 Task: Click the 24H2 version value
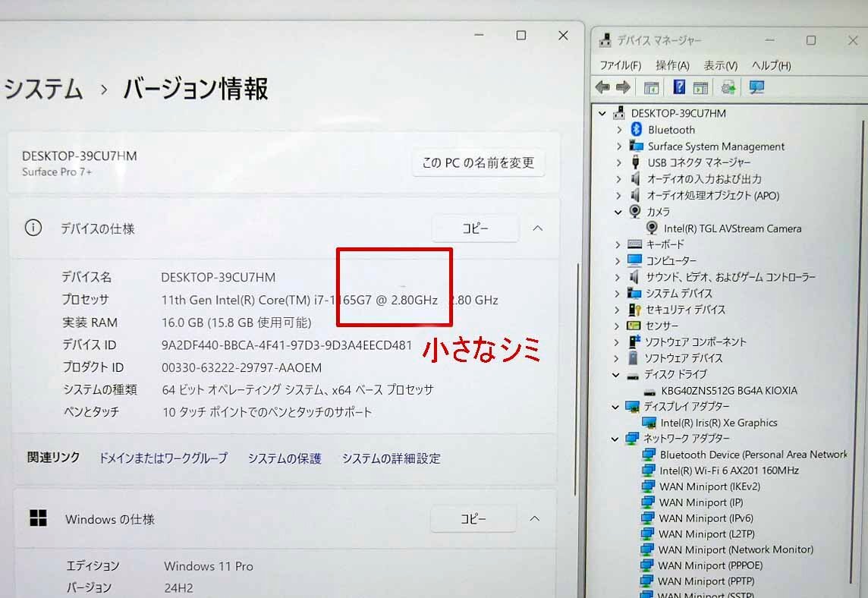[179, 588]
